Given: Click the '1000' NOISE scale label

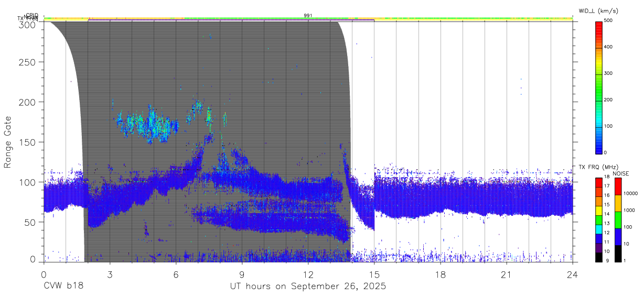Looking at the screenshot, I should tap(629, 211).
